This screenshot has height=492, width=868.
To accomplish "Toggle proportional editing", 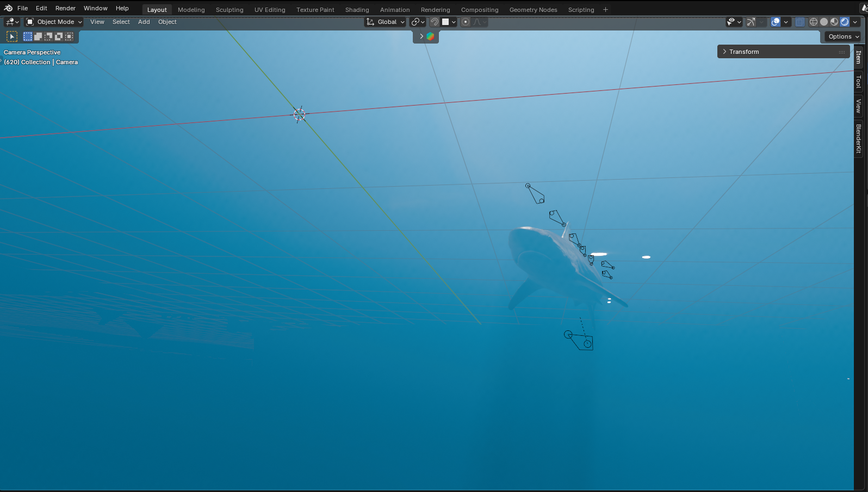I will 466,22.
